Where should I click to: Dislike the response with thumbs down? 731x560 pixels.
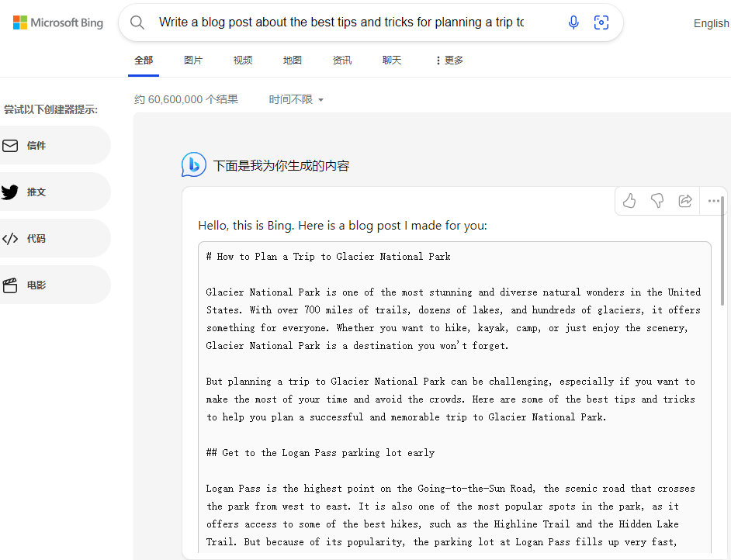point(657,201)
